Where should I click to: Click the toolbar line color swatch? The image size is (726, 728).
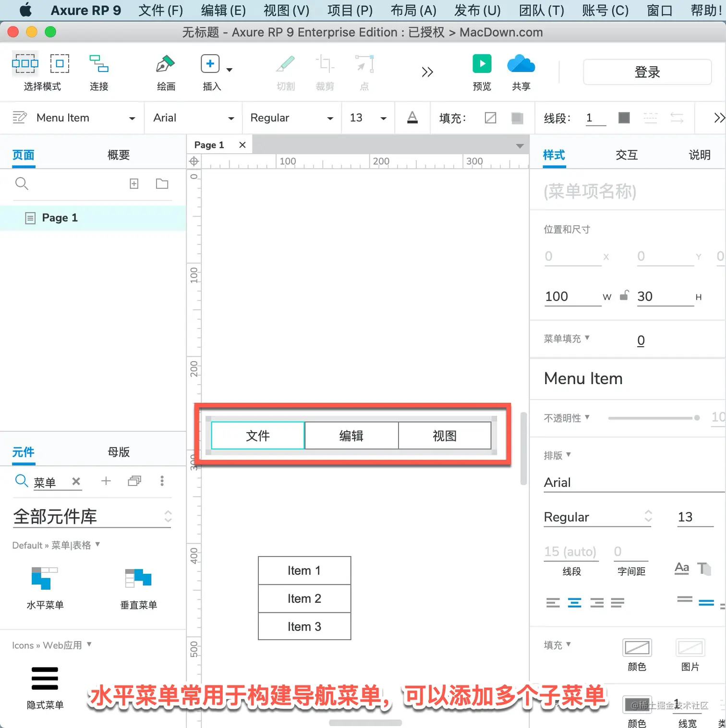[624, 118]
